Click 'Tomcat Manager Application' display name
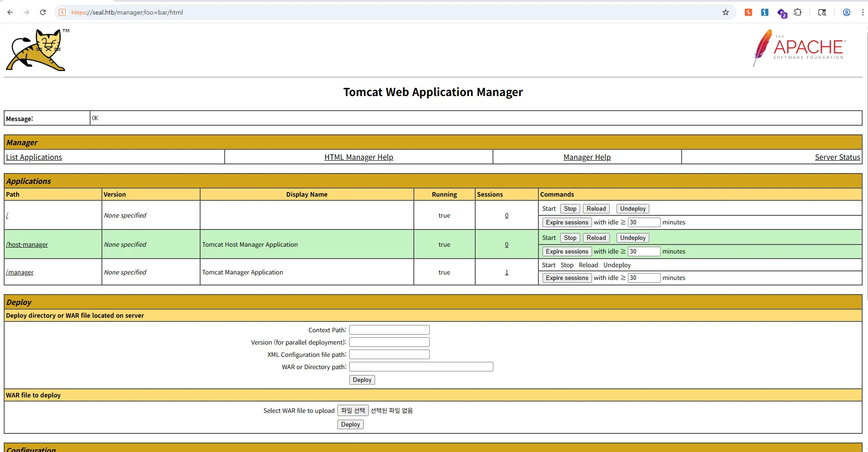The height and width of the screenshot is (452, 868). (x=243, y=272)
